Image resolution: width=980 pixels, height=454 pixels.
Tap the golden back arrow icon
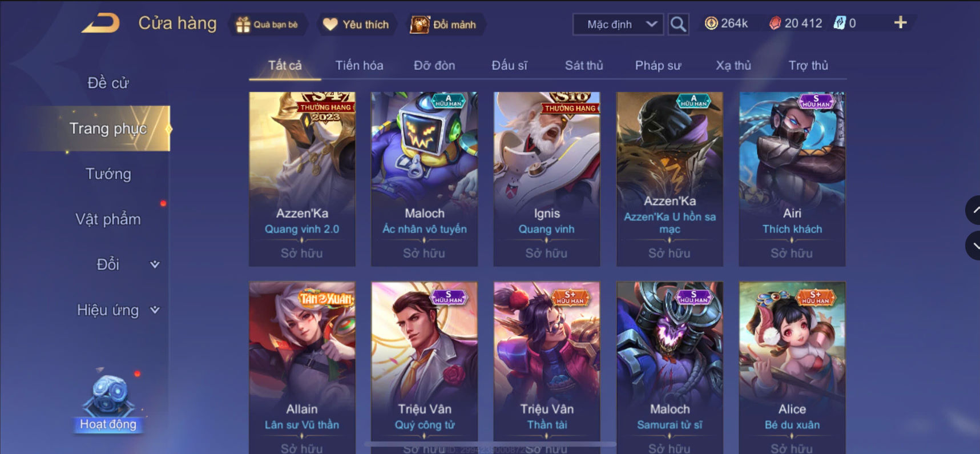[101, 23]
